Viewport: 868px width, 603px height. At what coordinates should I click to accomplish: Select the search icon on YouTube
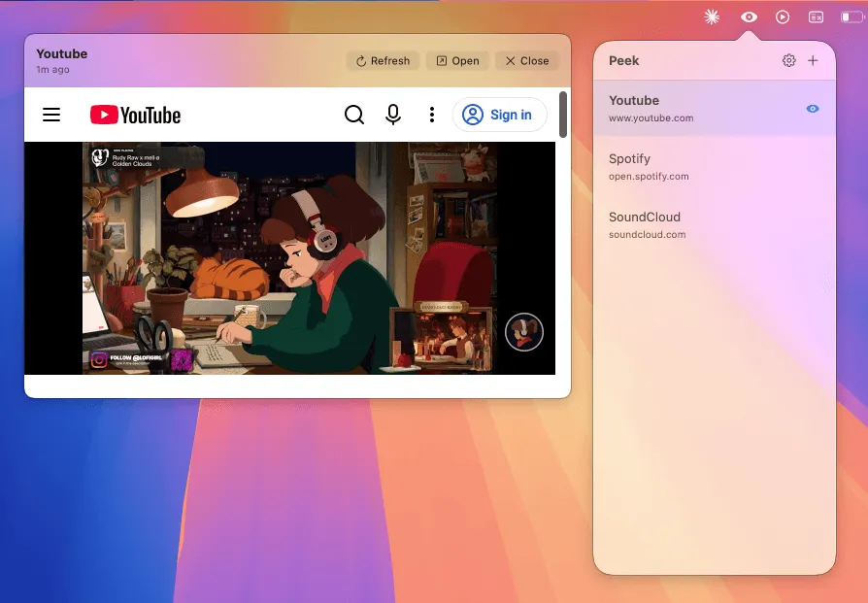(354, 115)
